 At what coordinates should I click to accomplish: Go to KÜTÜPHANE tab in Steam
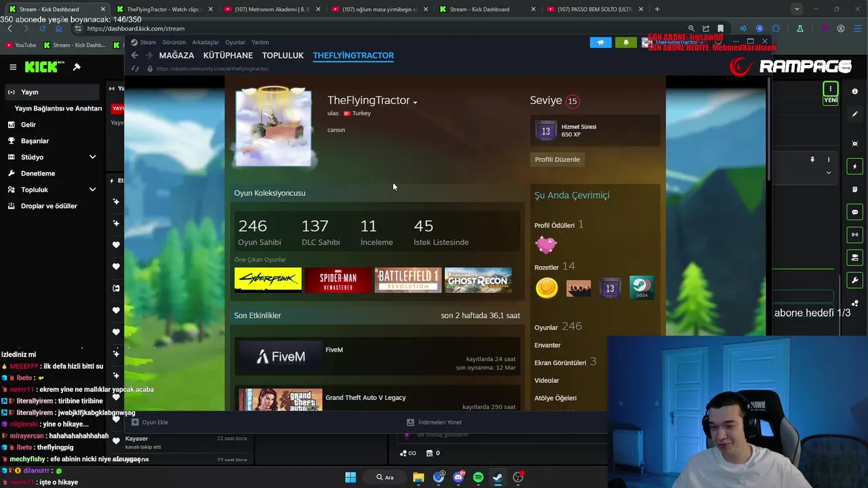[228, 56]
